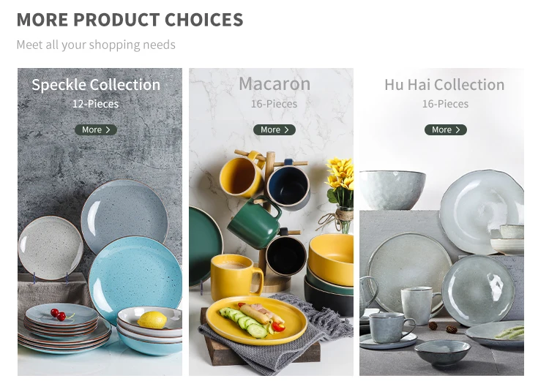Click the Meet all your shopping needs subtitle
549x392 pixels.
click(96, 45)
